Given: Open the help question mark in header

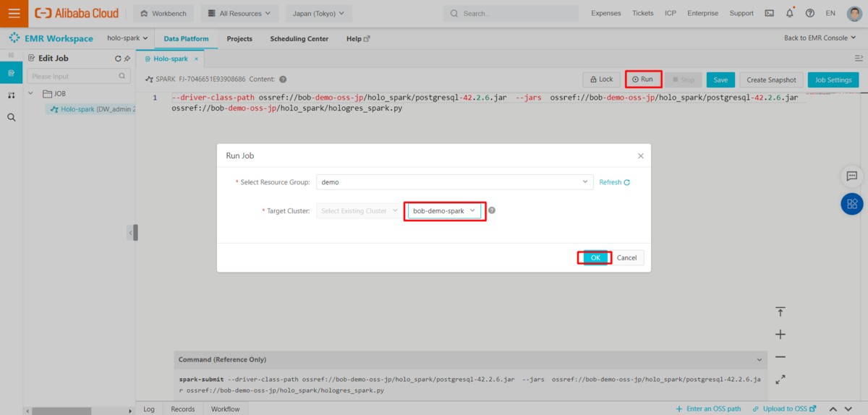Looking at the screenshot, I should click(x=809, y=13).
